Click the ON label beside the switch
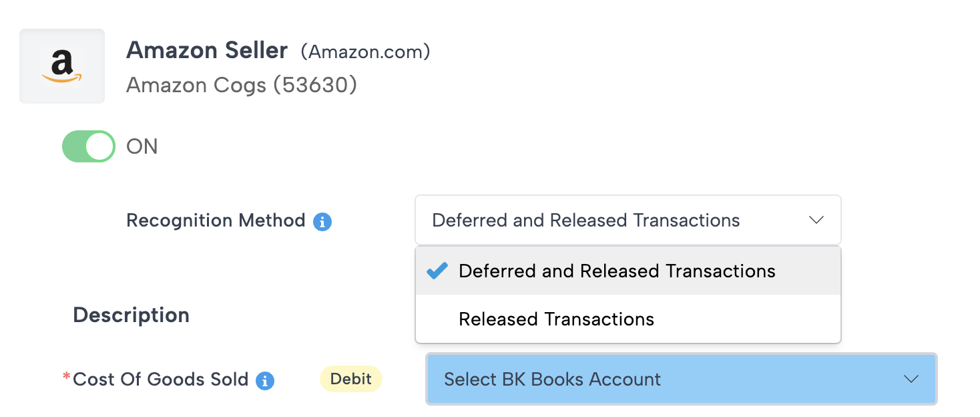This screenshot has height=417, width=980. click(x=142, y=146)
